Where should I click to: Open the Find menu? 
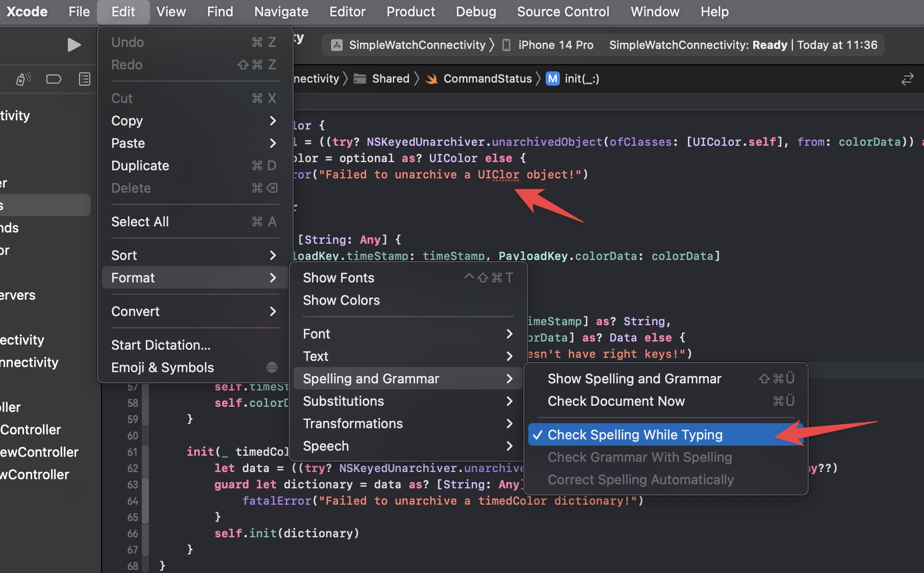point(220,11)
